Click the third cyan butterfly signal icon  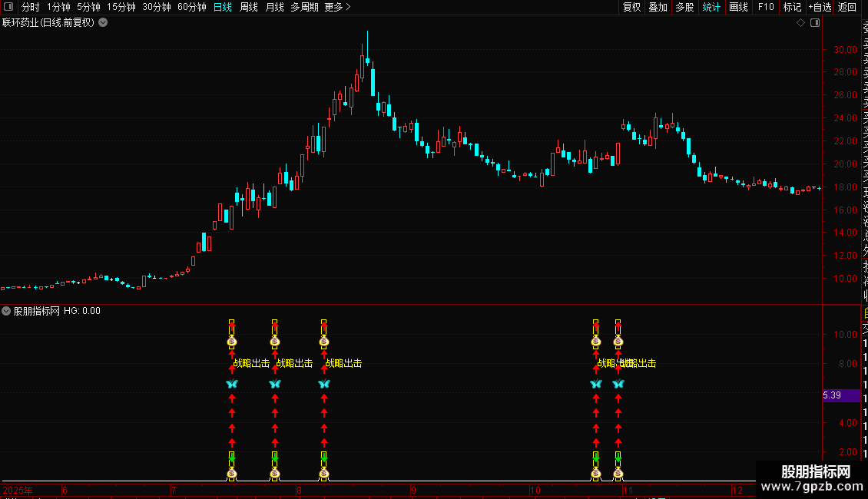coord(324,383)
